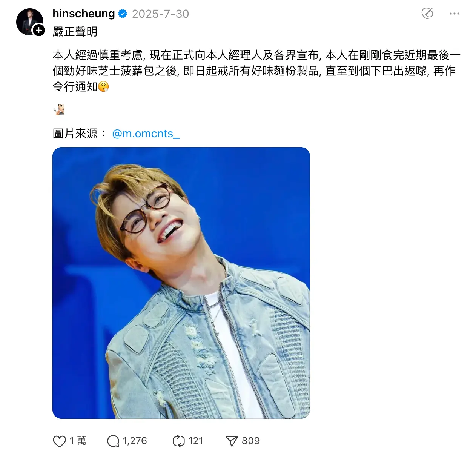View the 1,276 replies count
This screenshot has height=458, width=476.
pos(135,441)
